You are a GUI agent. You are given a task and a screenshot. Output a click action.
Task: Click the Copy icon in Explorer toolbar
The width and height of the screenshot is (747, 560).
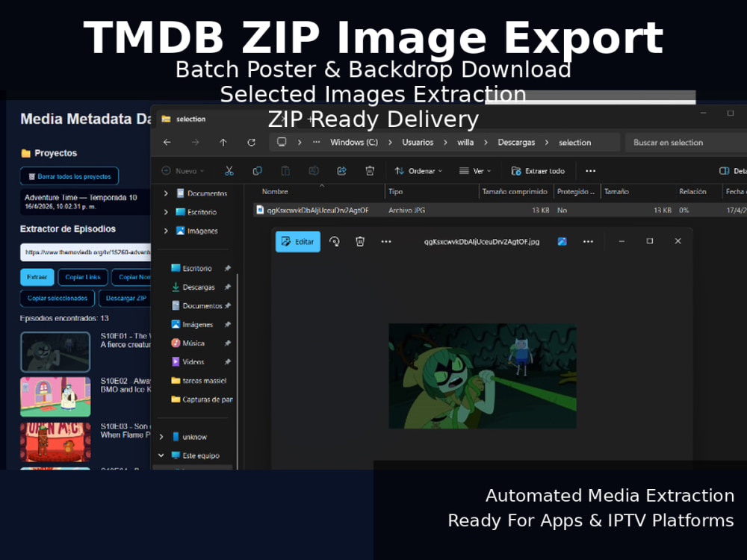click(257, 171)
